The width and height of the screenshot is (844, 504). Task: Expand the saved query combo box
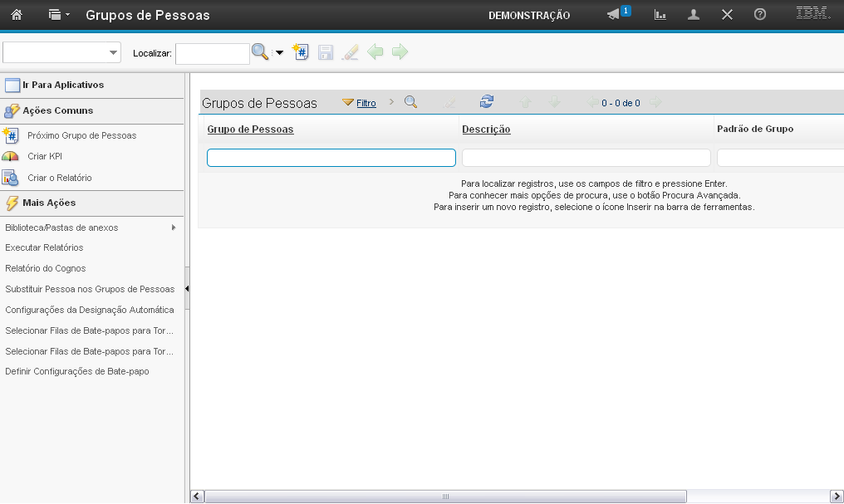coord(113,53)
